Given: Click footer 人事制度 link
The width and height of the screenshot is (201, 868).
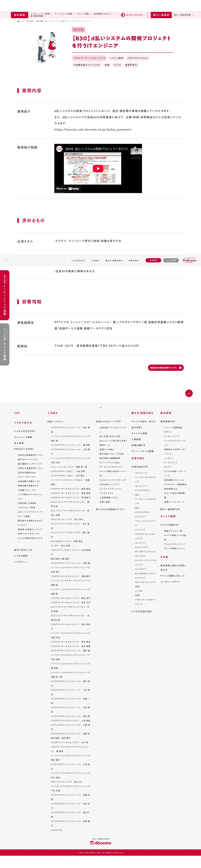Looking at the screenshot, I should click(136, 439).
